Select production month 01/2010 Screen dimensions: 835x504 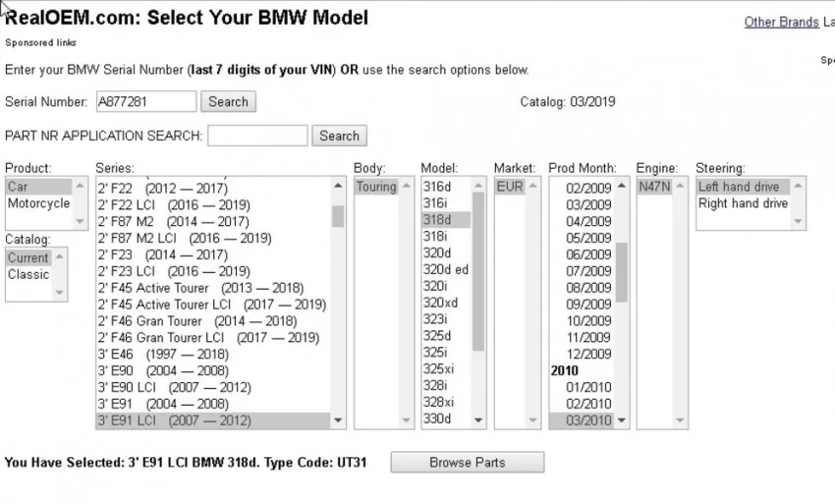tap(583, 387)
